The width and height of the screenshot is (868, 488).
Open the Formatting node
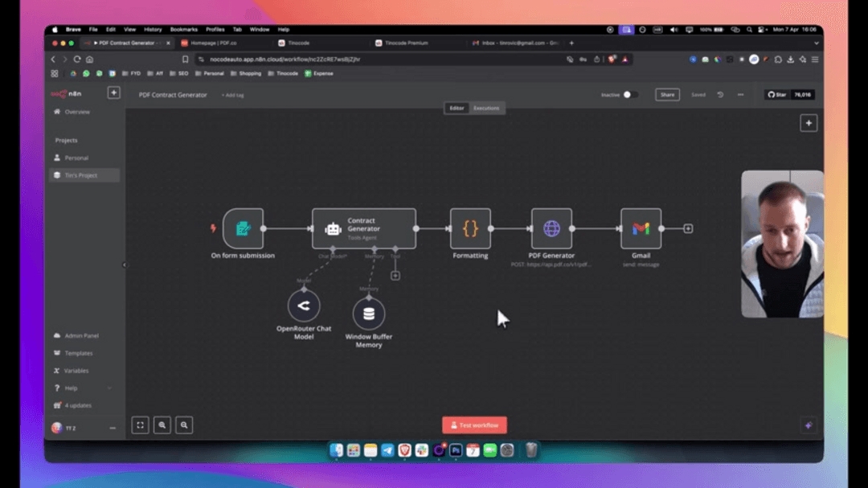(470, 228)
